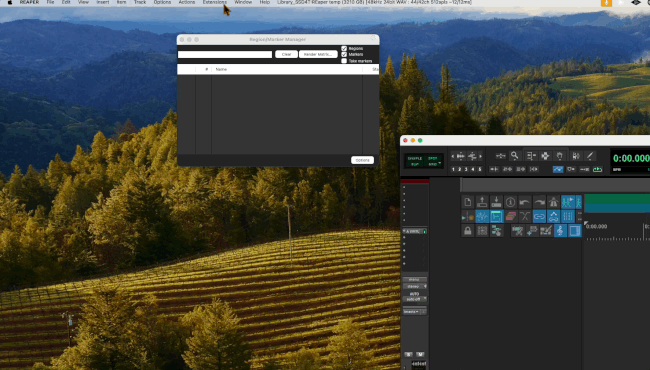
Task: Open the Insert menu
Action: point(103,2)
